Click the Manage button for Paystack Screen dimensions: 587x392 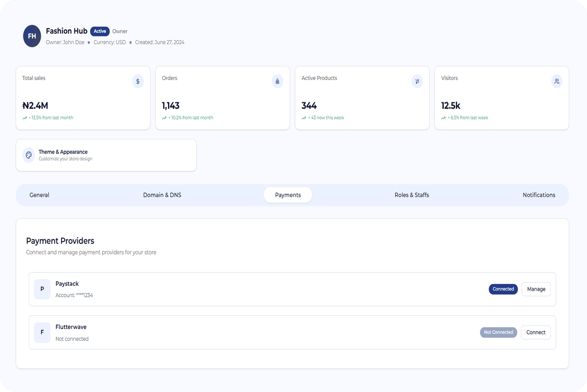point(536,289)
